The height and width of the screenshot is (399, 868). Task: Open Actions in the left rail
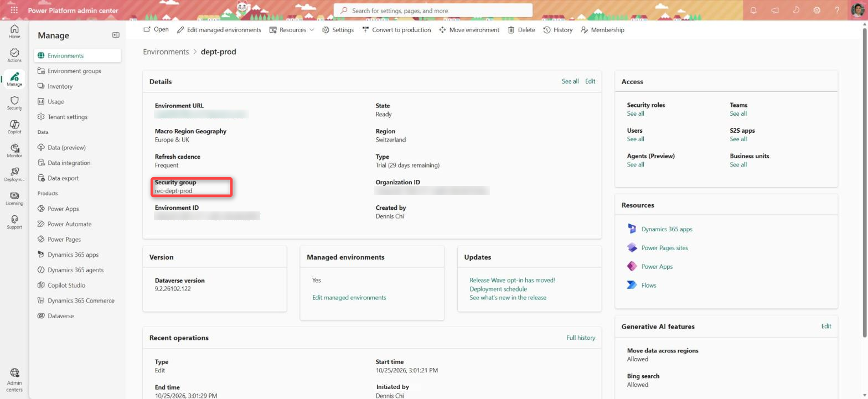[14, 55]
